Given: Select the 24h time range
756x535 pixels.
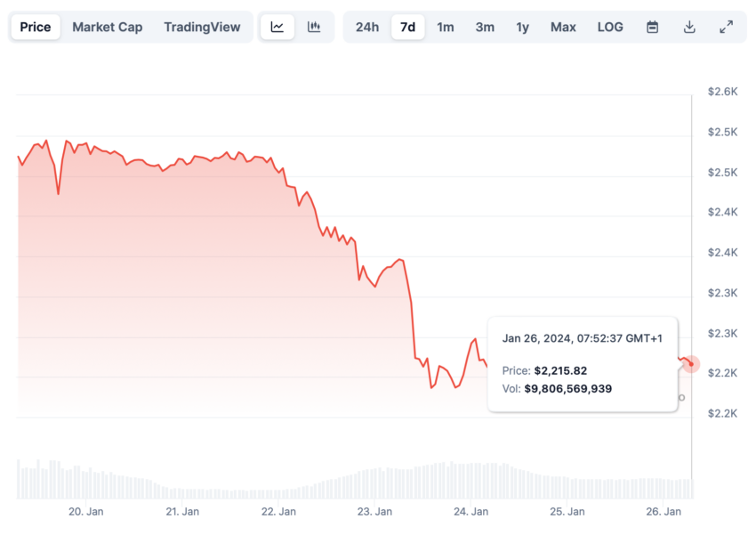Looking at the screenshot, I should click(367, 27).
